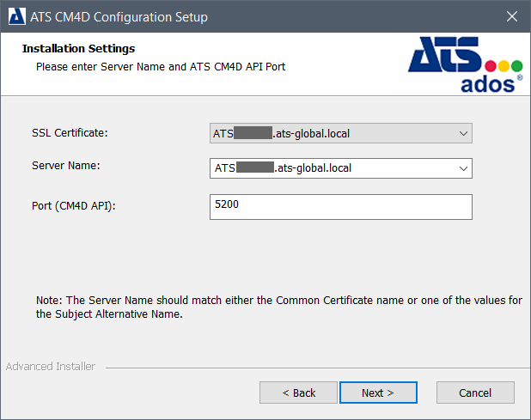Click the Server Name label
The image size is (531, 420).
66,165
